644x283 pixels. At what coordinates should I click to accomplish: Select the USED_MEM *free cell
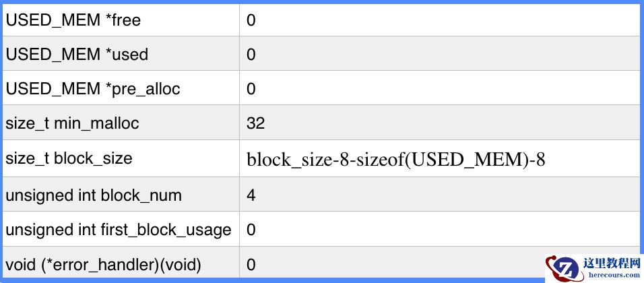point(73,20)
